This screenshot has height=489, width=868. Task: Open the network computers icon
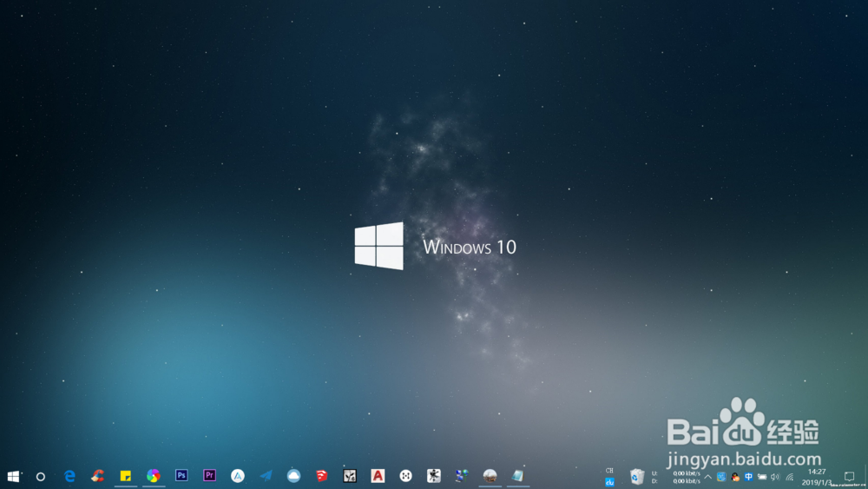(462, 476)
